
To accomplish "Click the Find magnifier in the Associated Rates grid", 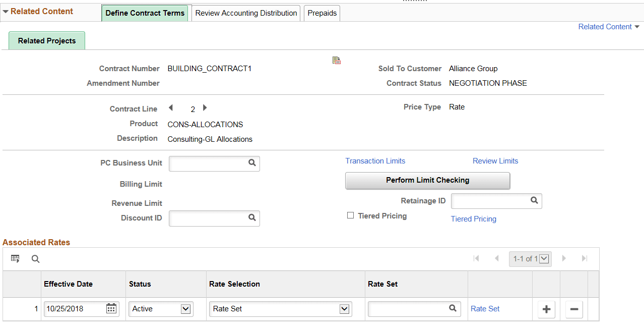I will tap(35, 258).
